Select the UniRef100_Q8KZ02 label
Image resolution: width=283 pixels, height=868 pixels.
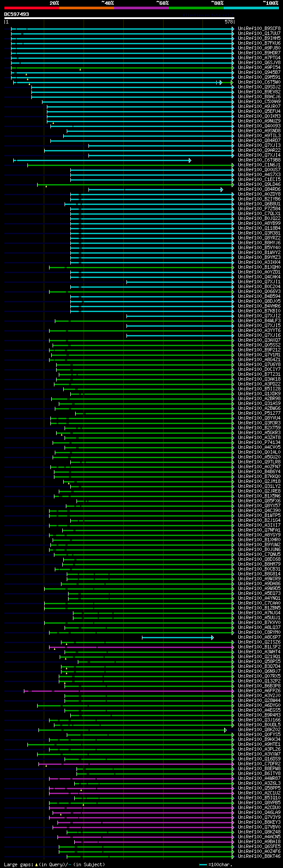point(259,730)
